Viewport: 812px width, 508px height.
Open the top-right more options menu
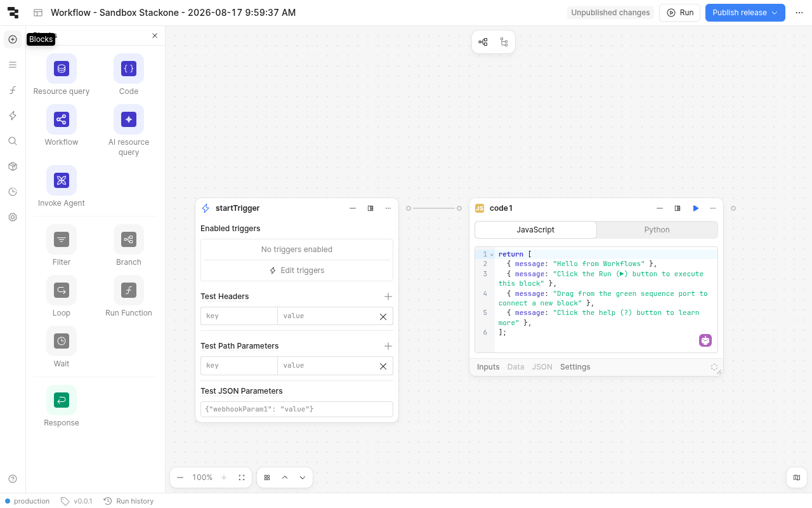tap(799, 13)
